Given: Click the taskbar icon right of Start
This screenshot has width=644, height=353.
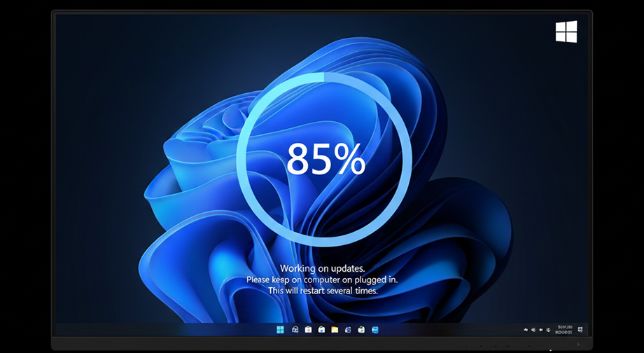Looking at the screenshot, I should tap(295, 330).
